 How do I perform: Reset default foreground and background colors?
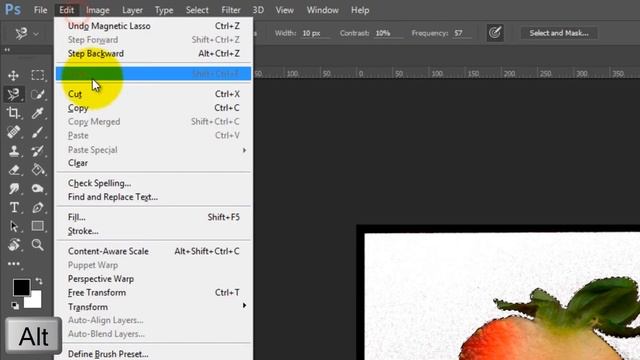pyautogui.click(x=15, y=305)
